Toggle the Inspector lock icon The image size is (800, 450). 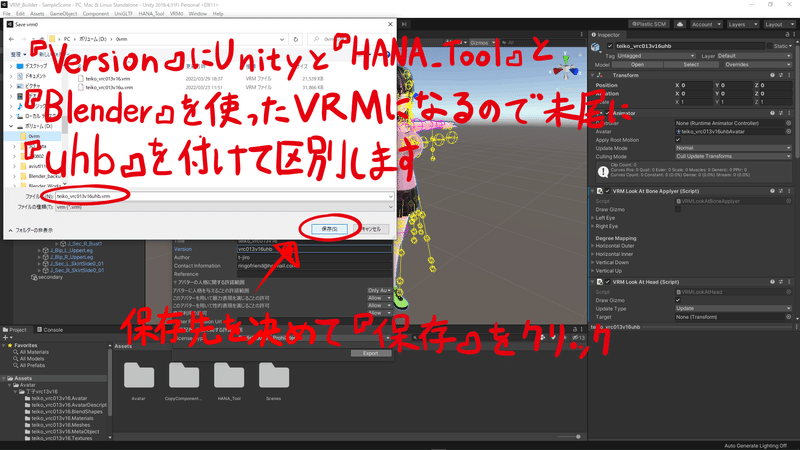coord(787,35)
